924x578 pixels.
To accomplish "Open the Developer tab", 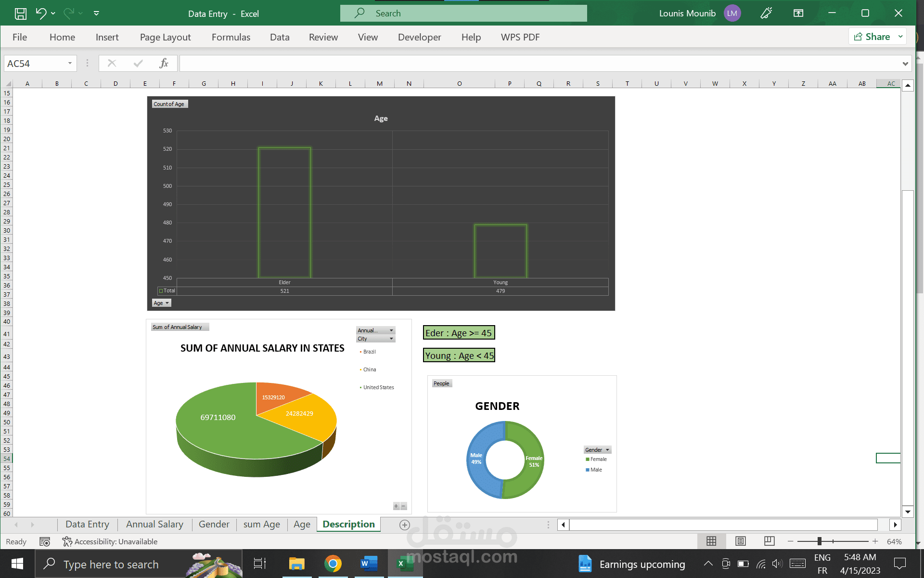I will [x=419, y=37].
